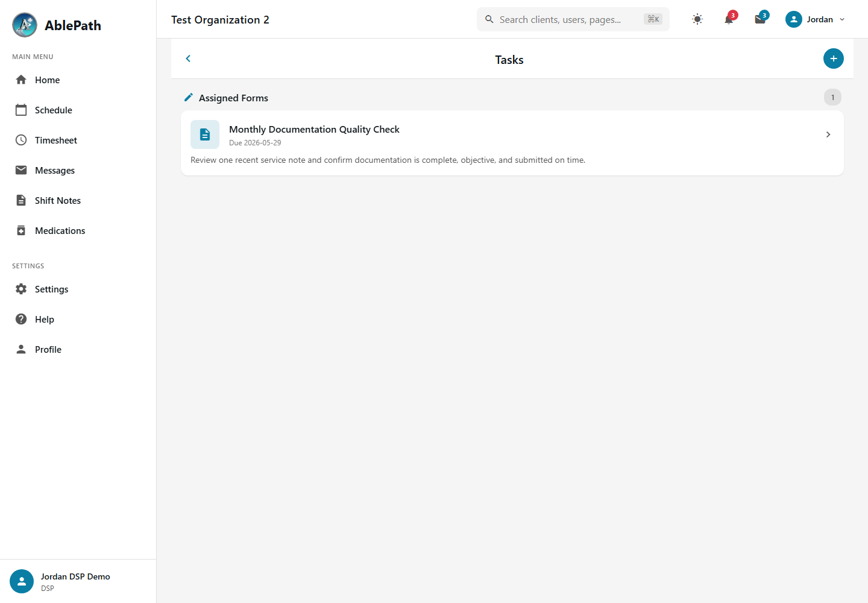The width and height of the screenshot is (868, 603).
Task: Click the Test Organization 2 title
Action: pyautogui.click(x=220, y=19)
